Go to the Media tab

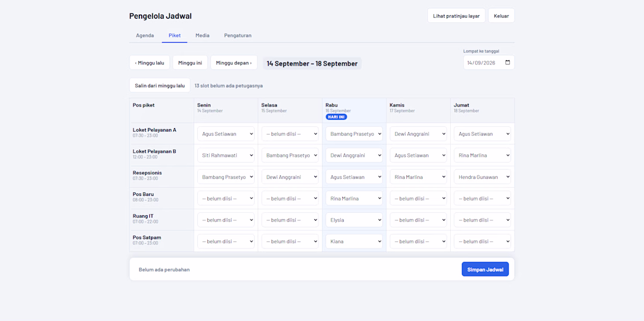coord(203,36)
